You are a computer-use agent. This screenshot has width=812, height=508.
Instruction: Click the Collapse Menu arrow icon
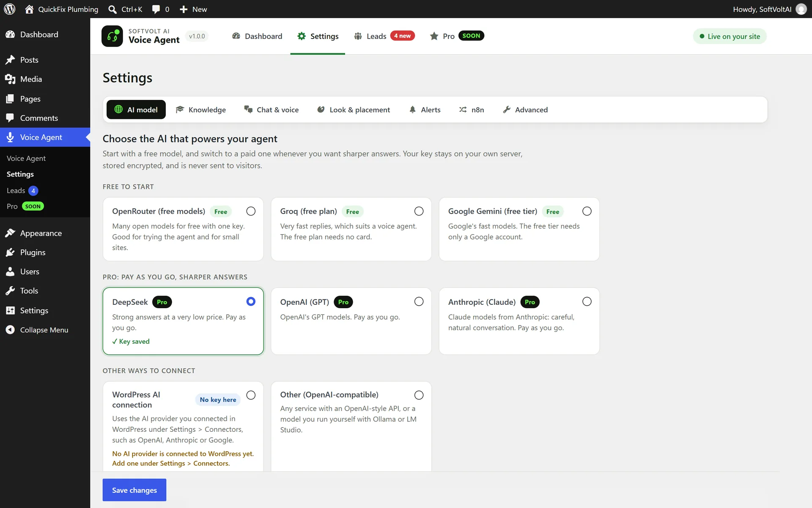pyautogui.click(x=10, y=330)
